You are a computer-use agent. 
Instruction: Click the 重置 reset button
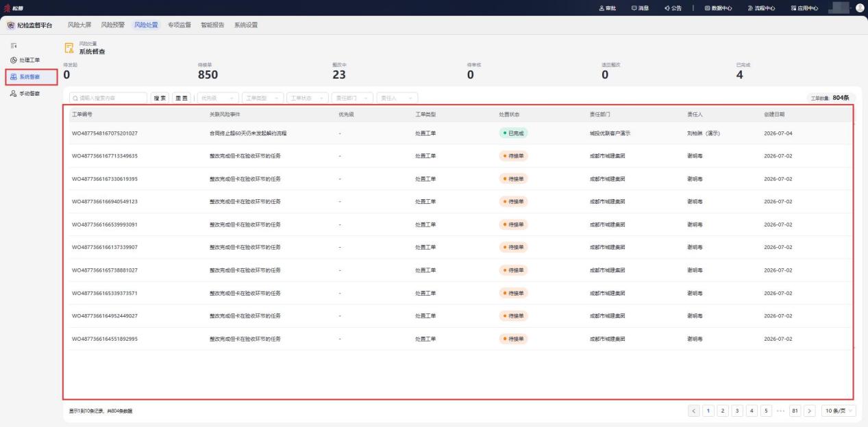(181, 98)
